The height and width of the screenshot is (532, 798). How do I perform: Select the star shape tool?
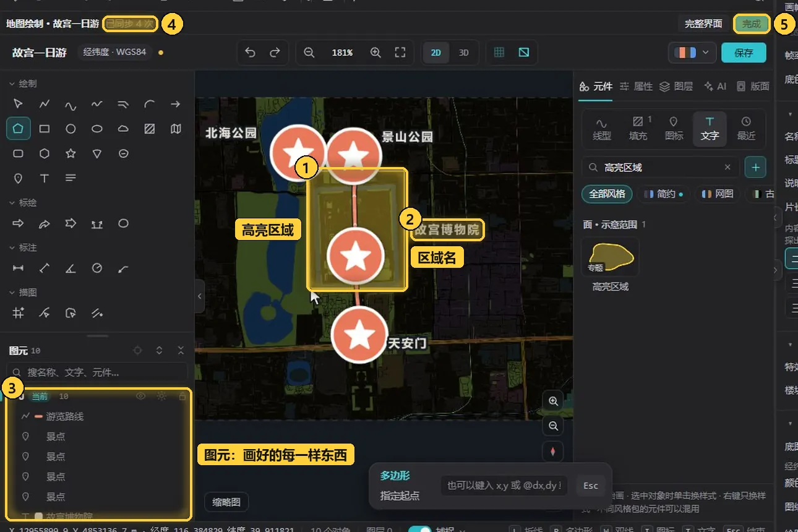point(71,153)
